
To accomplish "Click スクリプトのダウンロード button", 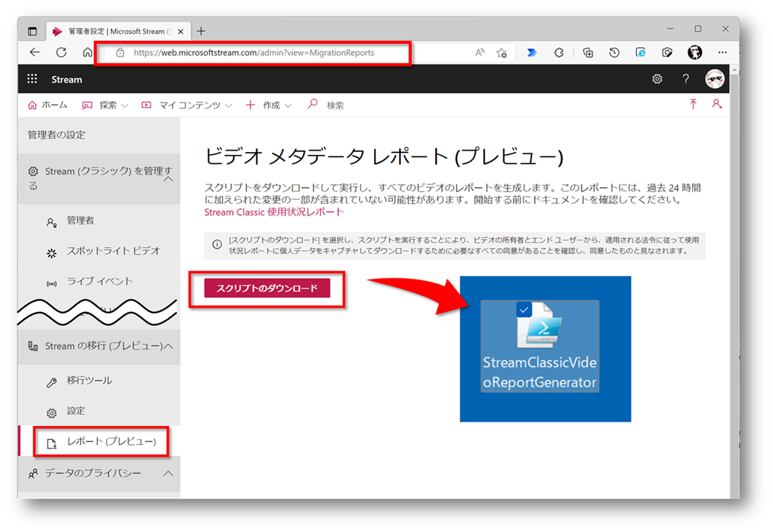I will (x=267, y=288).
